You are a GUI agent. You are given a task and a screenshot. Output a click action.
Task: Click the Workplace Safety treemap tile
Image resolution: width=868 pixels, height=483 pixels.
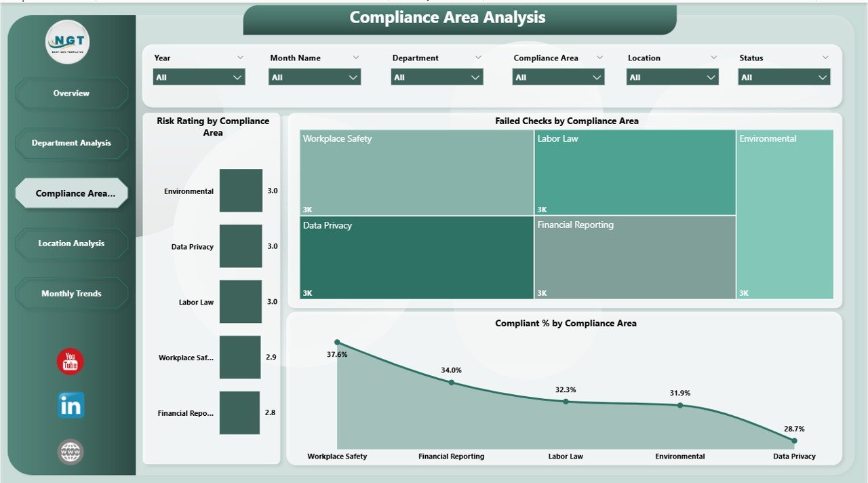pyautogui.click(x=416, y=173)
